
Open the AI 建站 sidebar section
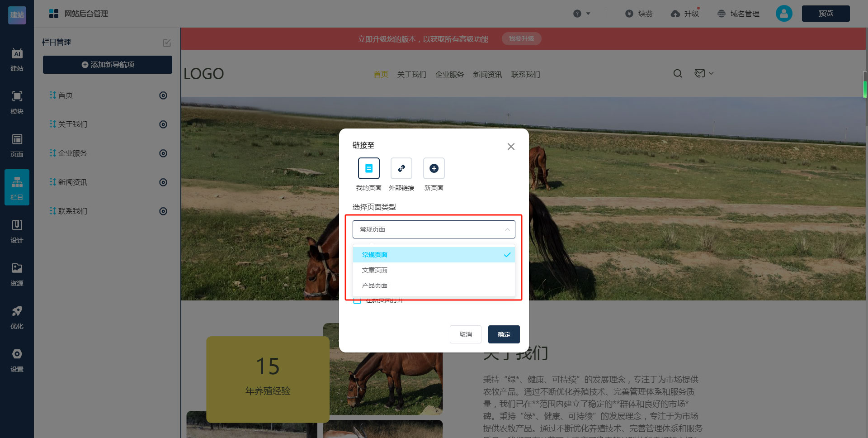click(x=17, y=60)
